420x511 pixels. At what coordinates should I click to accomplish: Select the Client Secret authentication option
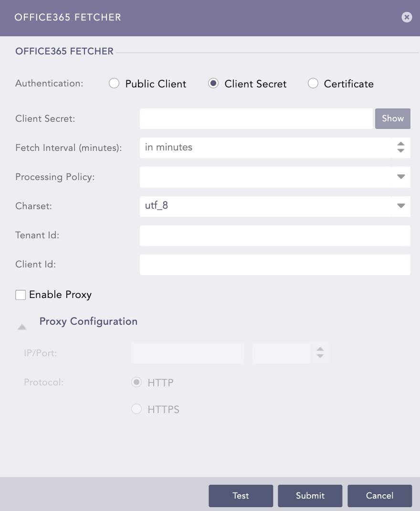pos(214,84)
